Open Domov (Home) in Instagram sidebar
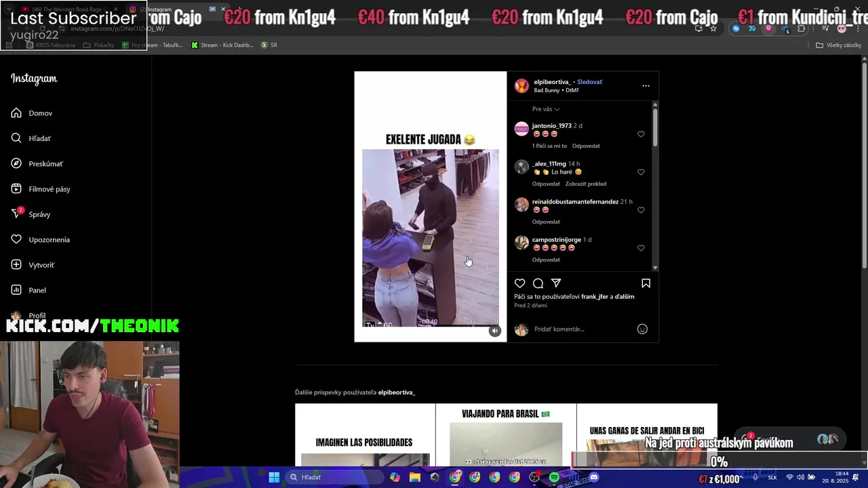The height and width of the screenshot is (488, 868). [32, 113]
